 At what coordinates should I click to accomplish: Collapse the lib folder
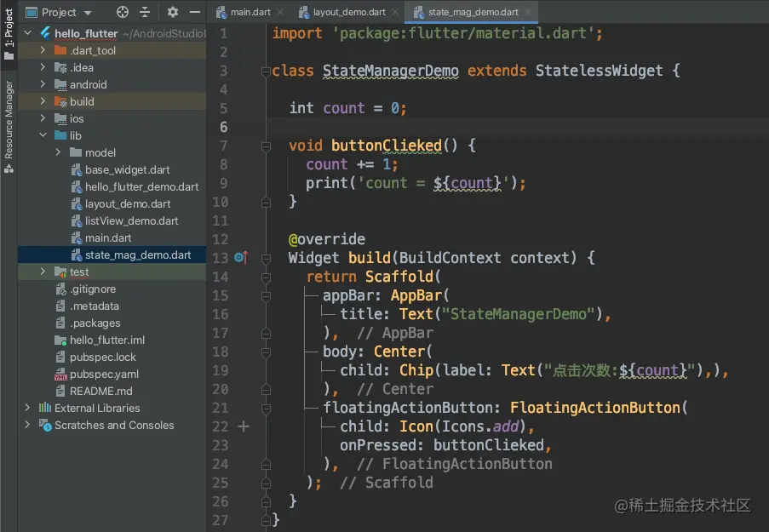[x=43, y=134]
